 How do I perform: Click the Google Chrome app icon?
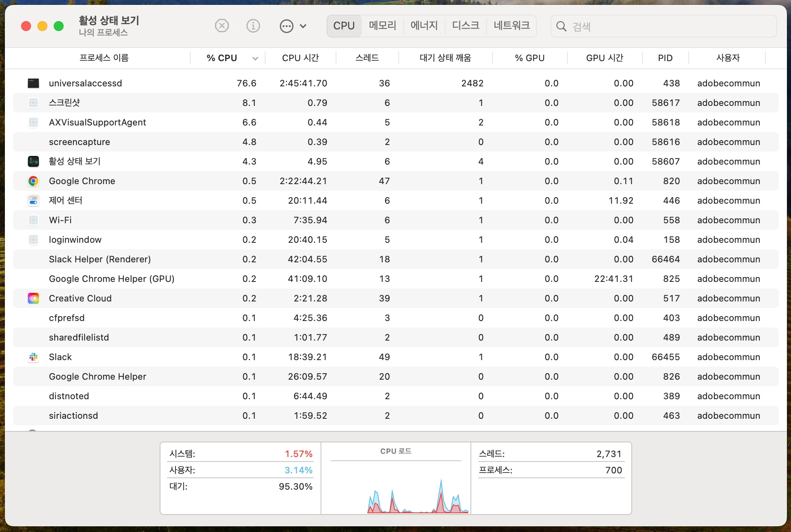coord(33,181)
